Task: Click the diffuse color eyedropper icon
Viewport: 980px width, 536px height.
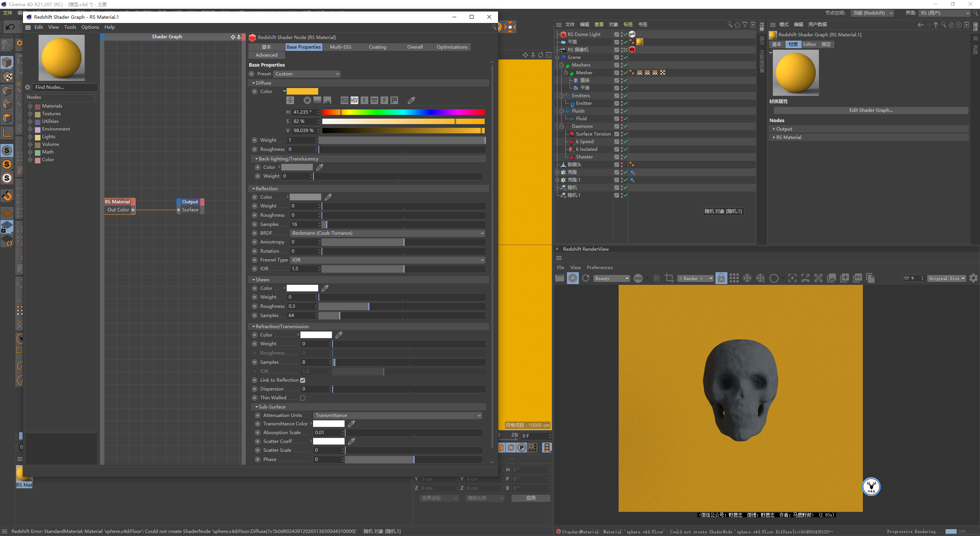Action: [x=412, y=100]
